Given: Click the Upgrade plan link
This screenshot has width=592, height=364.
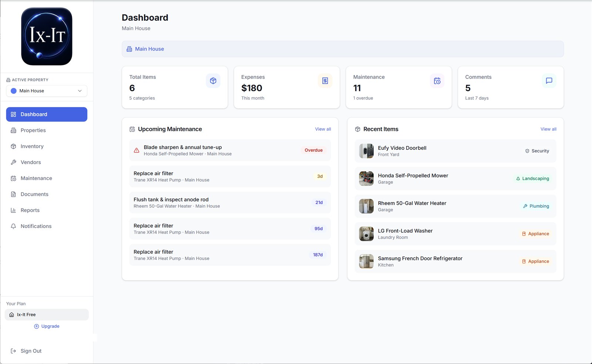Looking at the screenshot, I should point(47,326).
